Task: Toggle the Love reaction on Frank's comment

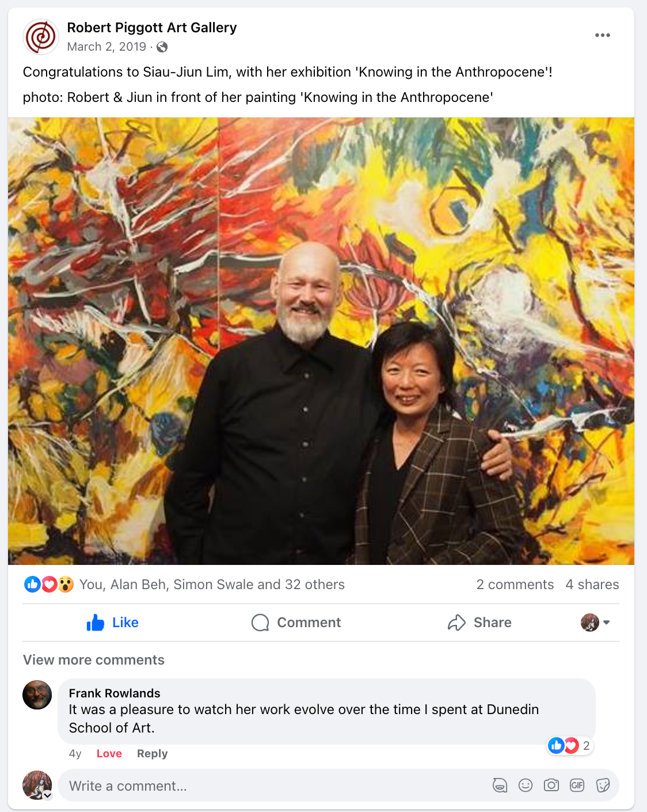Action: pyautogui.click(x=109, y=754)
